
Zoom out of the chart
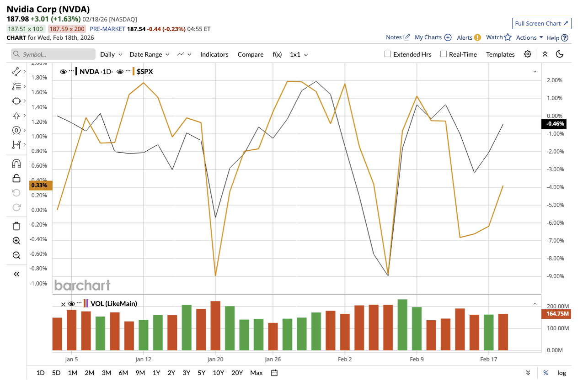(x=16, y=255)
